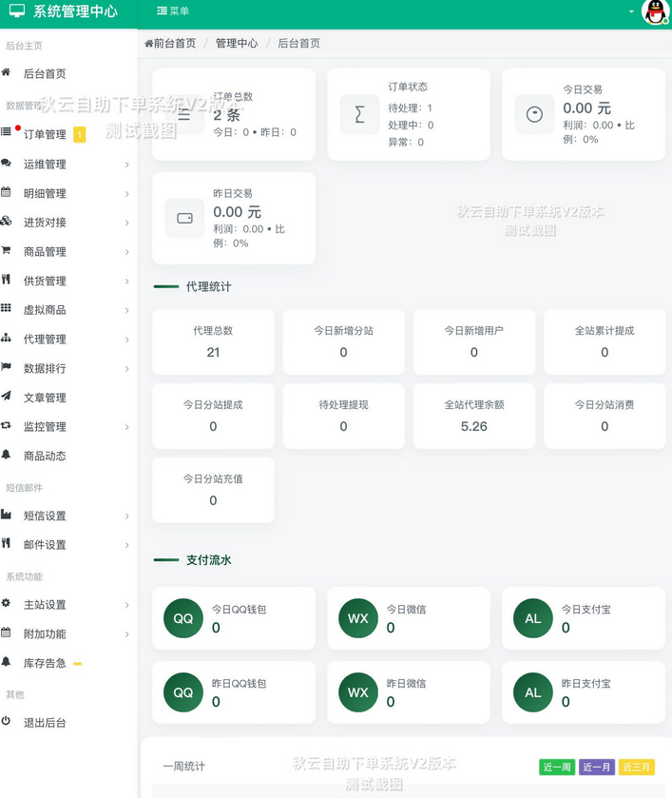672x798 pixels.
Task: Click the power icon beside 退出后台
Action: coord(6,721)
